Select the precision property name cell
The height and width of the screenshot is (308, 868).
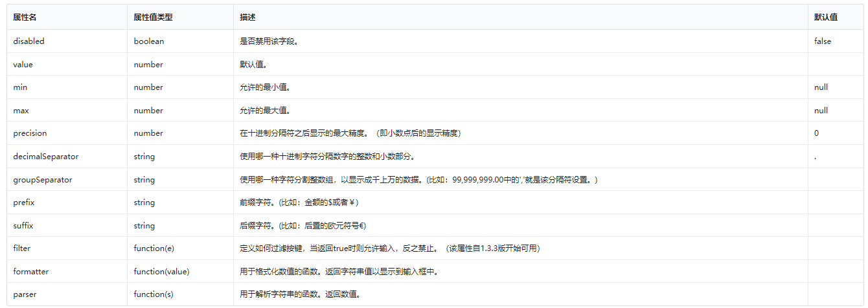(x=30, y=133)
